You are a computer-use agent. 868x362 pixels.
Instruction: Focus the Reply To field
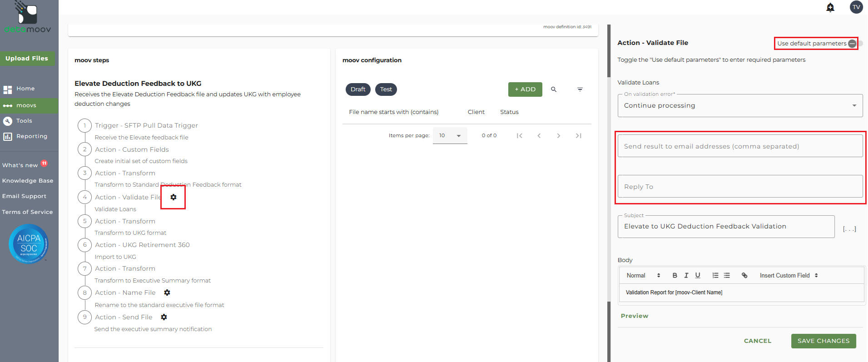point(740,186)
